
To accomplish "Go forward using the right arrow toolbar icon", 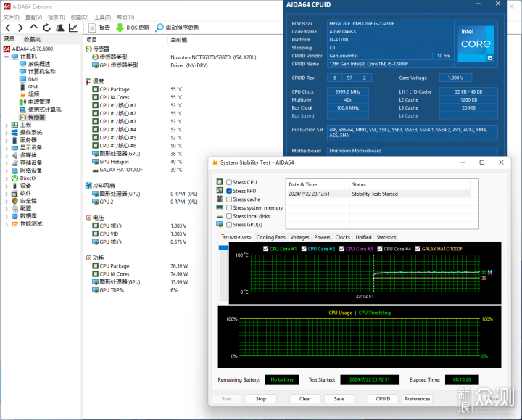I will click(20, 28).
